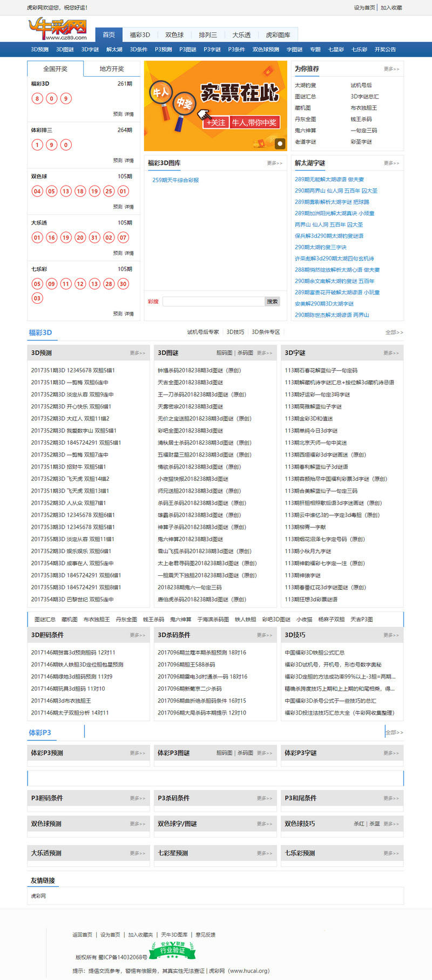Open 一句定三码 in the 为你推荐 list
432x980 pixels.
(364, 131)
